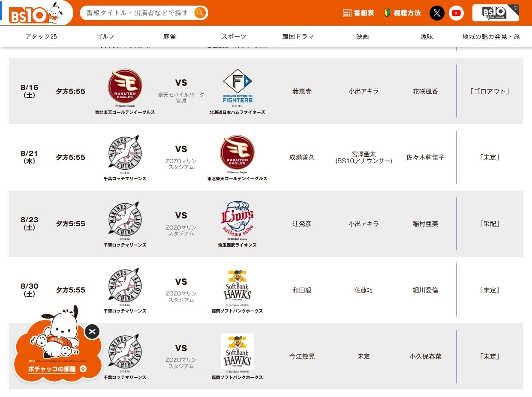This screenshot has width=532, height=397.
Task: Open the 麻雀 menu item
Action: (170, 36)
